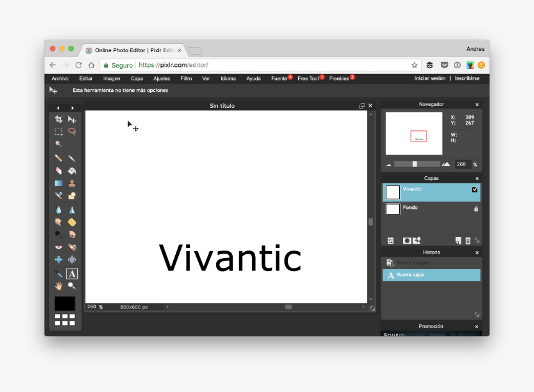The height and width of the screenshot is (392, 534).
Task: Expand toolbox with right arrow
Action: point(73,108)
